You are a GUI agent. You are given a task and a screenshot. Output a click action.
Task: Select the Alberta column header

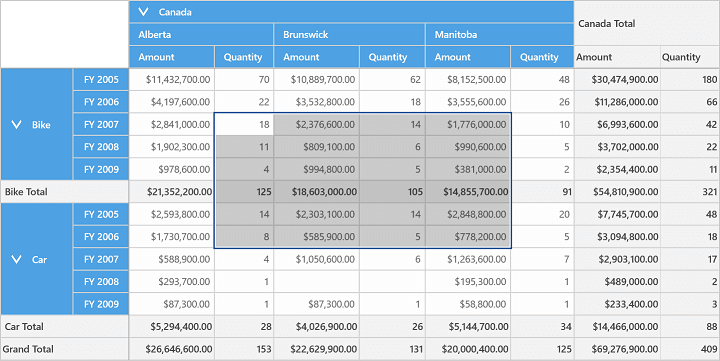pyautogui.click(x=201, y=34)
